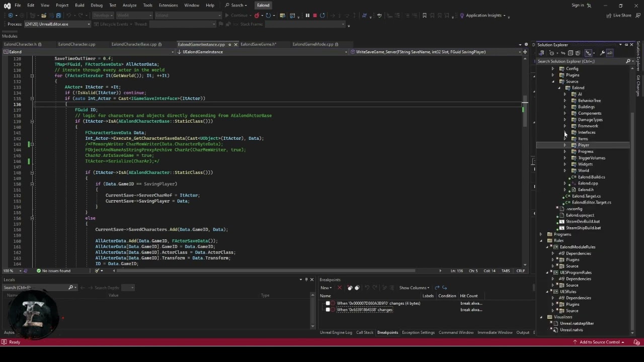Screen dimensions: 644x362
Task: Switch to EalondSaveGame.h tab
Action: pyautogui.click(x=259, y=44)
